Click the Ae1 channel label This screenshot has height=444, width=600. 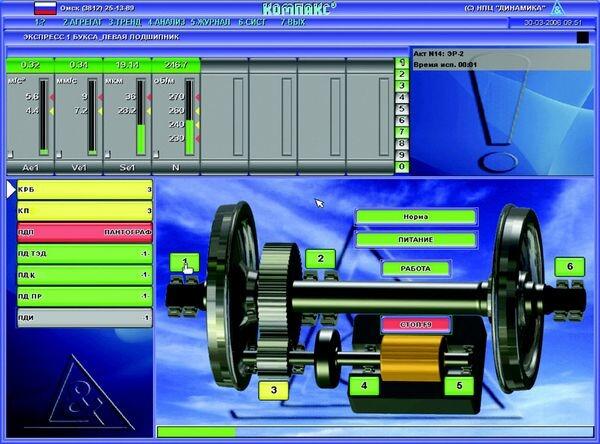coord(30,167)
